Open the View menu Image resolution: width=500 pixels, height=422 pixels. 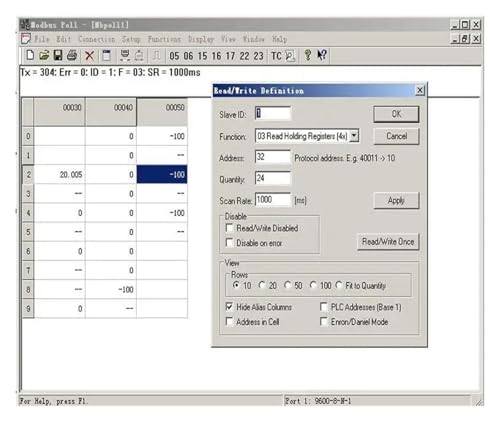coord(228,39)
